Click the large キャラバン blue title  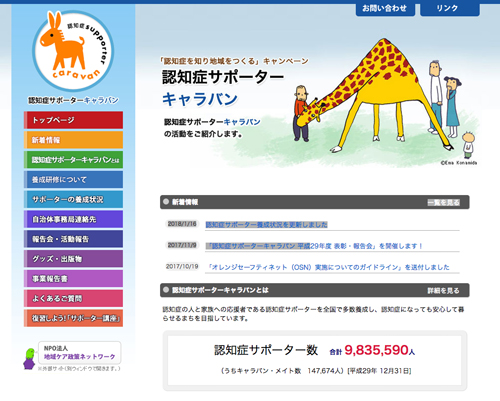(x=200, y=99)
